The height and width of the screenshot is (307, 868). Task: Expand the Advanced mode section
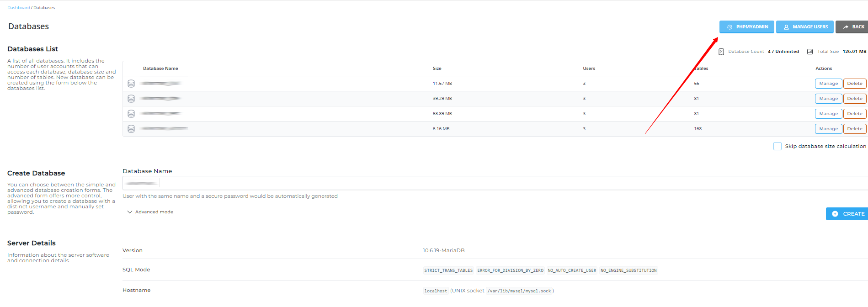[x=150, y=212]
